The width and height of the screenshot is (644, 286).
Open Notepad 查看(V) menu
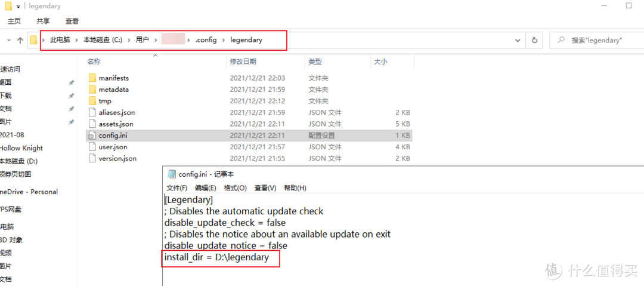(x=265, y=188)
